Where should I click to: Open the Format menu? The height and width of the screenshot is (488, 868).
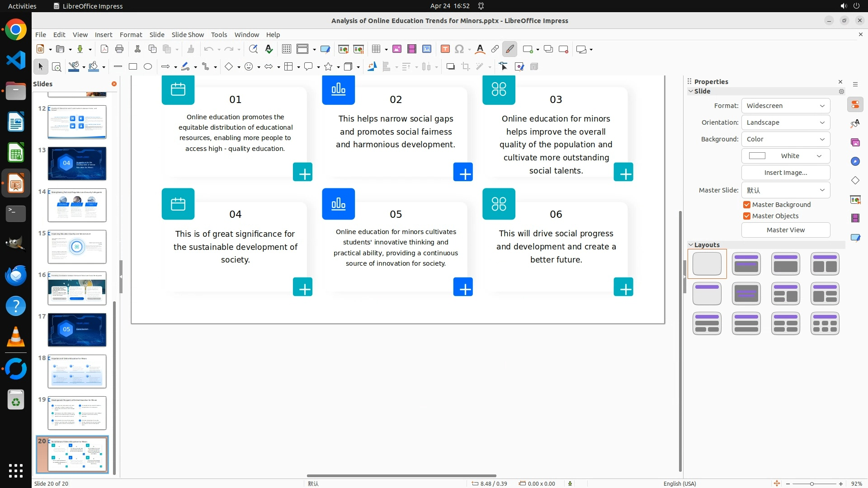pos(131,35)
